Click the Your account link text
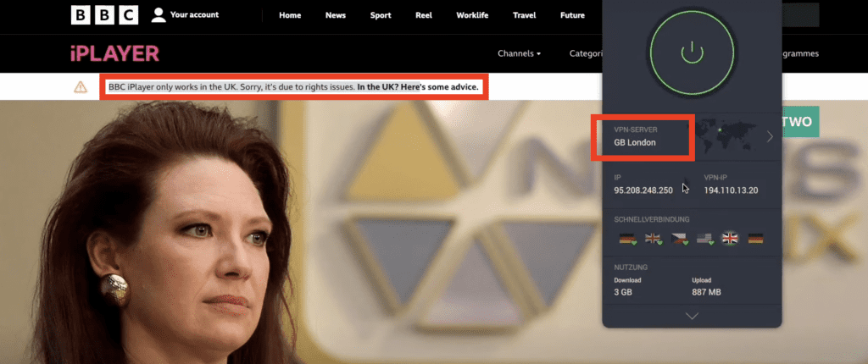 [194, 15]
